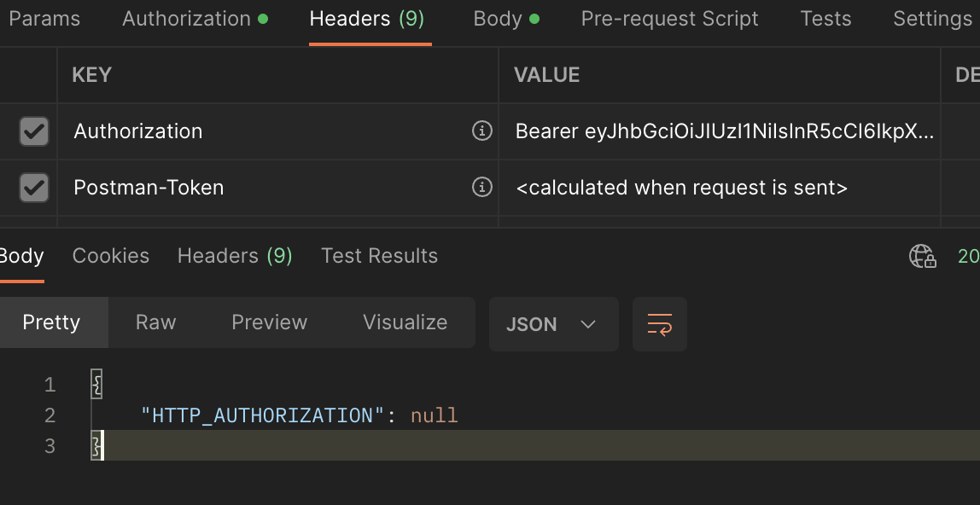Click info icon beside Authorization key
Viewport: 980px width, 505px height.
[x=482, y=131]
